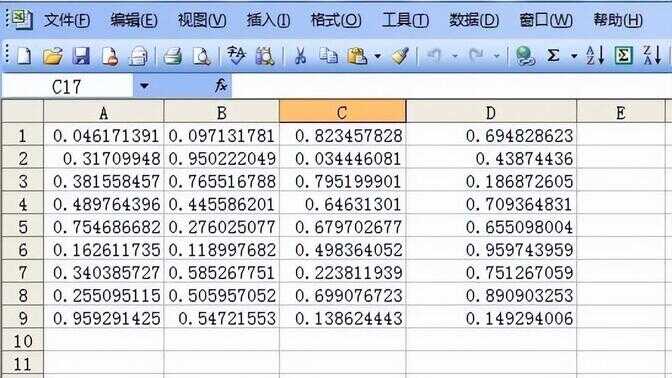
Task: Cut selection with scissors icon
Action: (x=300, y=56)
